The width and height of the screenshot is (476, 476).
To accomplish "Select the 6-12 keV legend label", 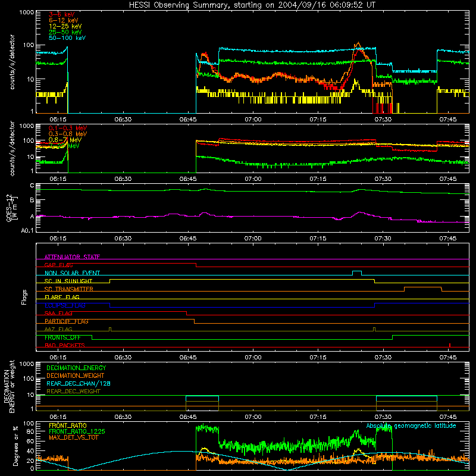I will [x=63, y=20].
